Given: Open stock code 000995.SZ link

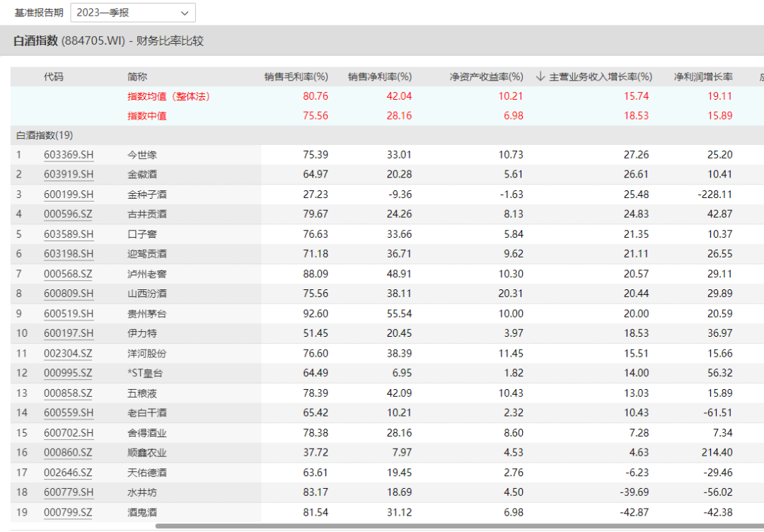Looking at the screenshot, I should click(68, 373).
